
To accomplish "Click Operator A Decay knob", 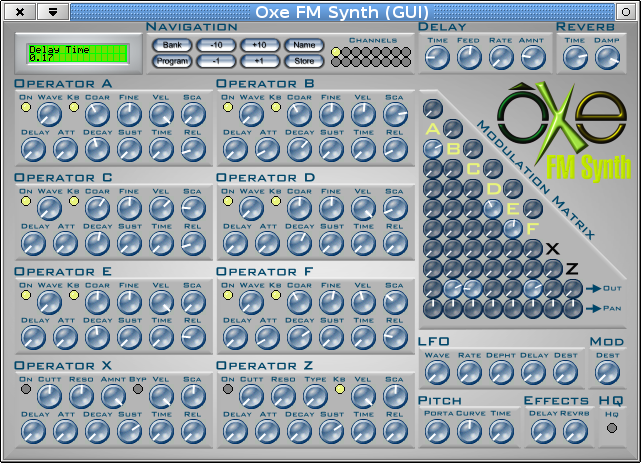I will click(x=97, y=150).
